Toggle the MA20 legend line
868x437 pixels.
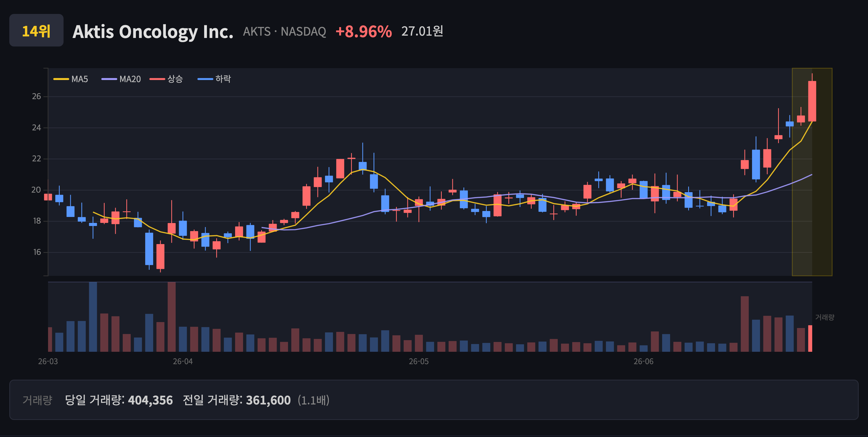tap(121, 79)
